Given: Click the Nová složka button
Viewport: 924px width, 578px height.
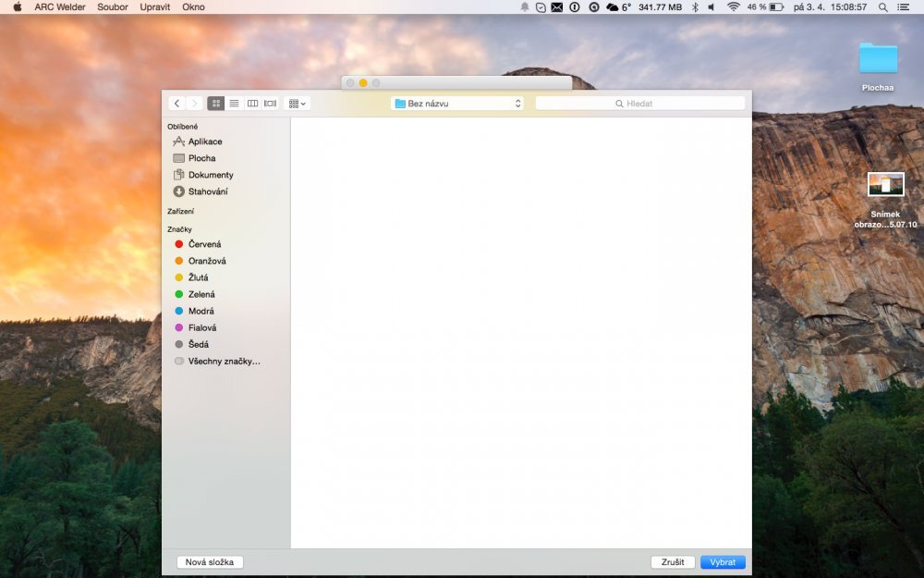Looking at the screenshot, I should 210,562.
